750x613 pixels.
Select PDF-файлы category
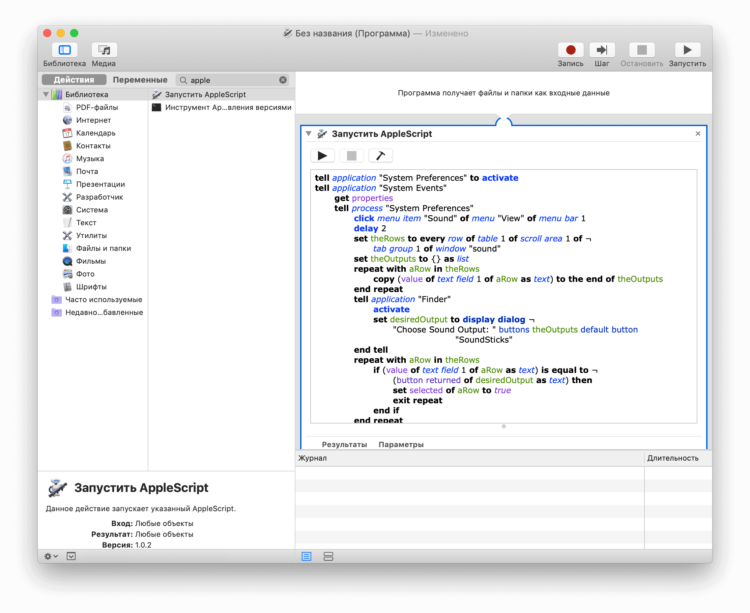click(94, 107)
